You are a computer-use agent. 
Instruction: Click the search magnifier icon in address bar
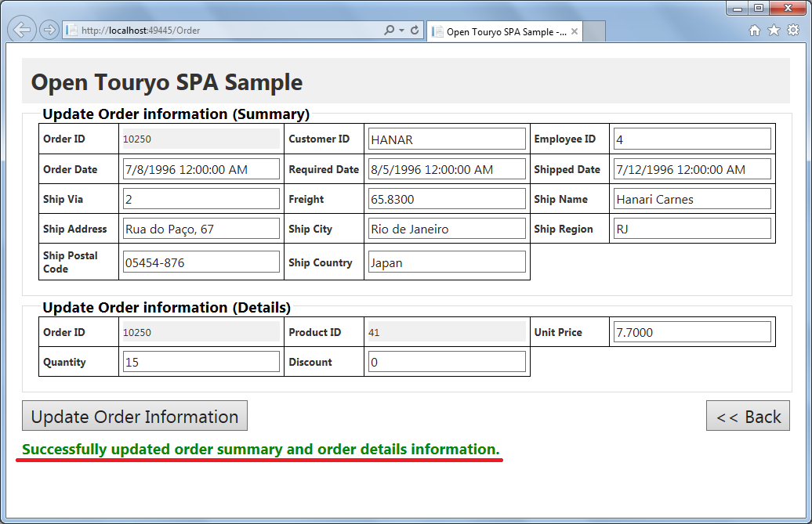pyautogui.click(x=389, y=31)
